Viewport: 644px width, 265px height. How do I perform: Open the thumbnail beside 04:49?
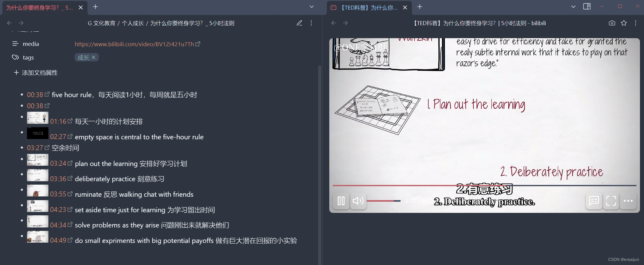click(x=38, y=237)
